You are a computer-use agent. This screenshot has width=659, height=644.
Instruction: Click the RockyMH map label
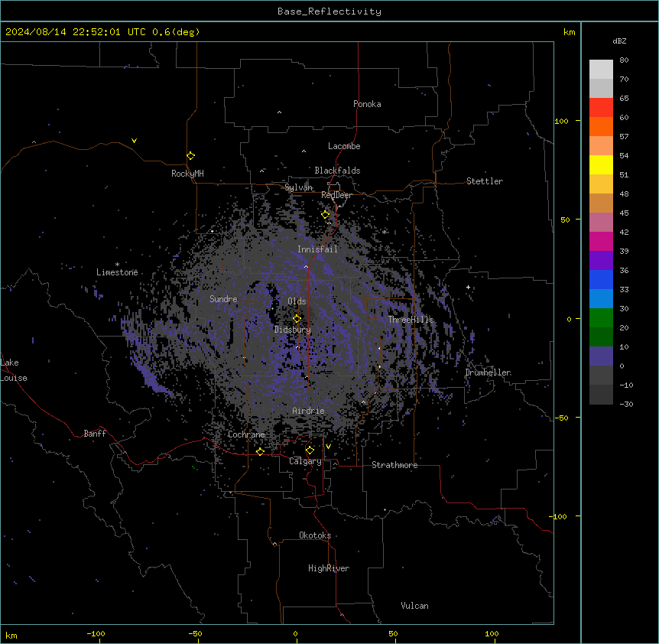pos(187,174)
